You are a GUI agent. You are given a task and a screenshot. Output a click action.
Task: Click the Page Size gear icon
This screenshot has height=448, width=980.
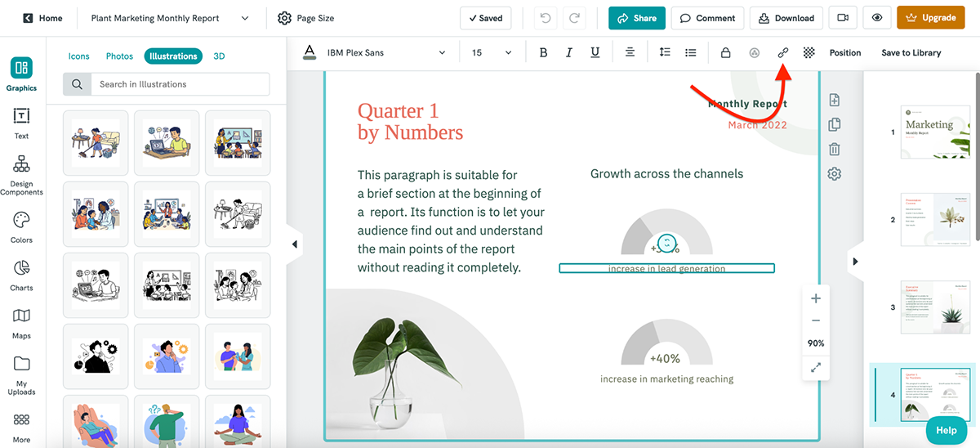tap(284, 18)
